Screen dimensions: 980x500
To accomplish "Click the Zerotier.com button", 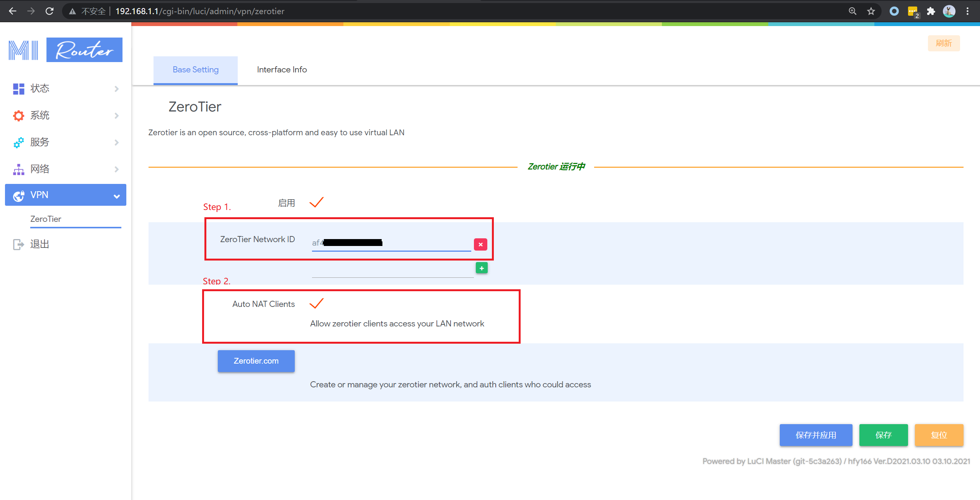I will 255,360.
